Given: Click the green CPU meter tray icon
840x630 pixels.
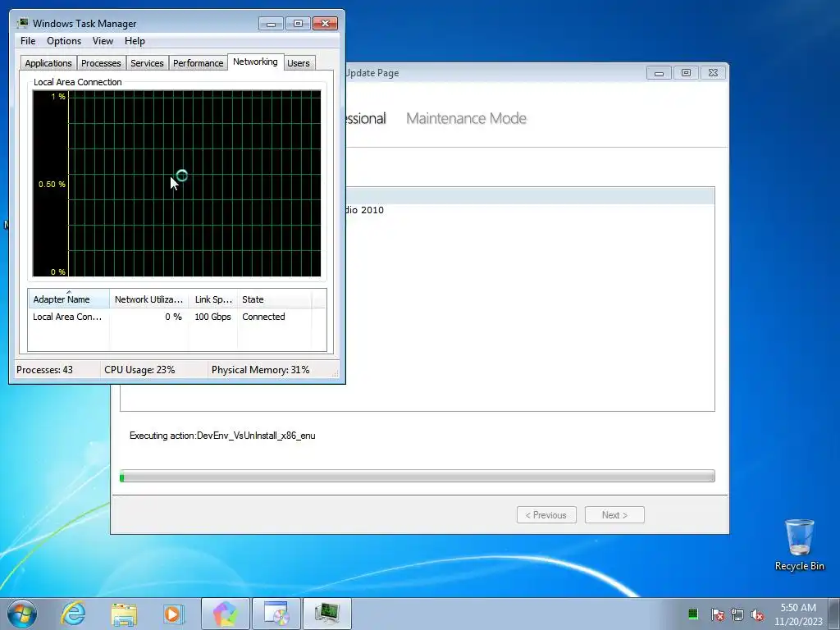Looking at the screenshot, I should tap(692, 614).
